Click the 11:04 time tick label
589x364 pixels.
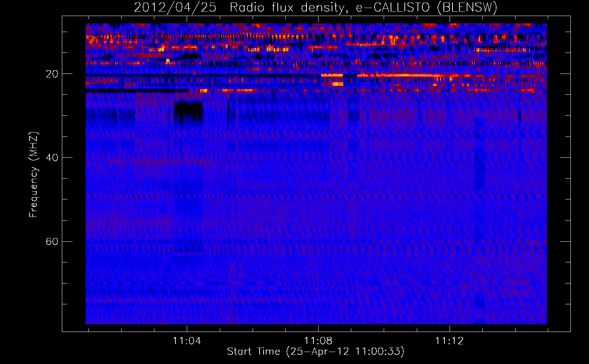[x=187, y=341]
